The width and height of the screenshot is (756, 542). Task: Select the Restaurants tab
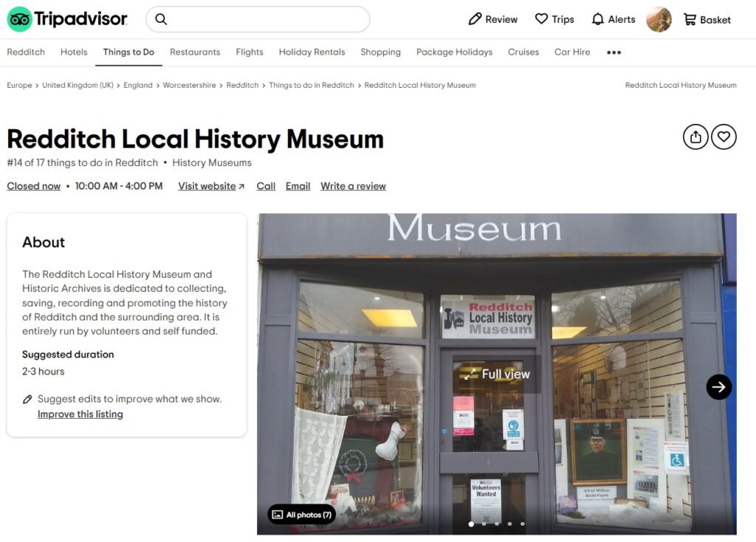point(195,52)
